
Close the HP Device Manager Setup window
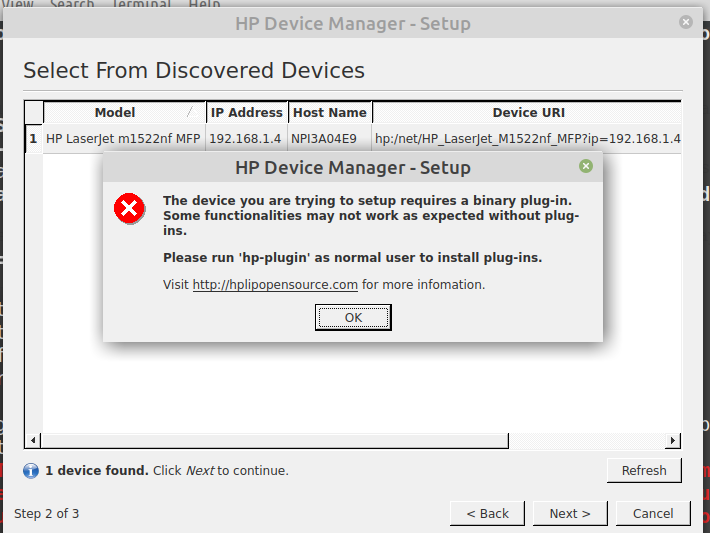(x=686, y=21)
